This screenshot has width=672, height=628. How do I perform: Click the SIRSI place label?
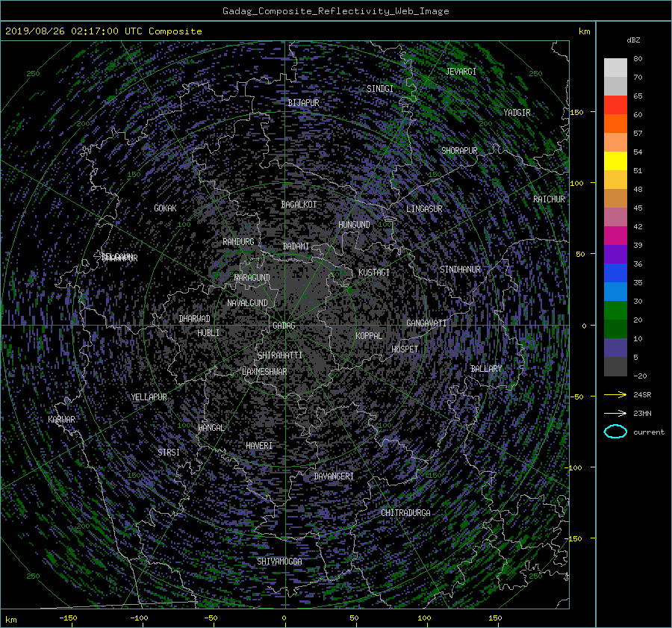click(169, 453)
